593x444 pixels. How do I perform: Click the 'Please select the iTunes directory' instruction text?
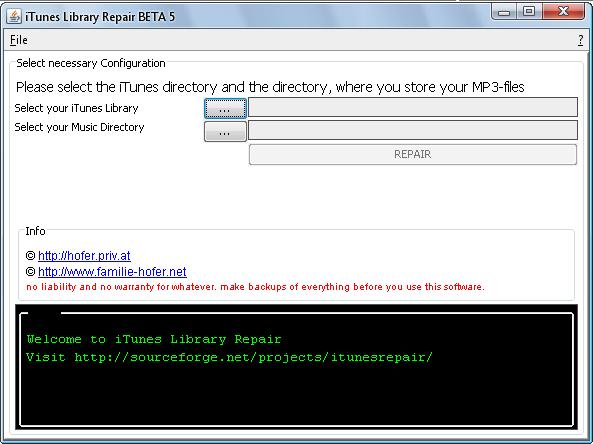click(270, 87)
